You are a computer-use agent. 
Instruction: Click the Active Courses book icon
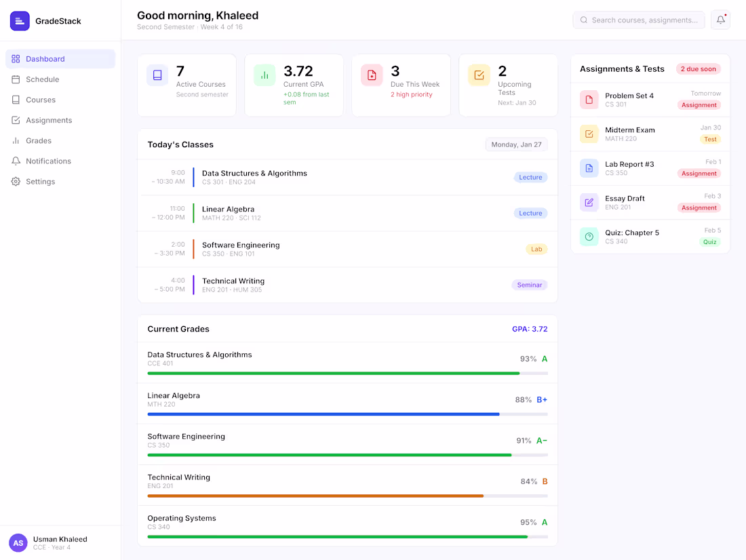[157, 75]
